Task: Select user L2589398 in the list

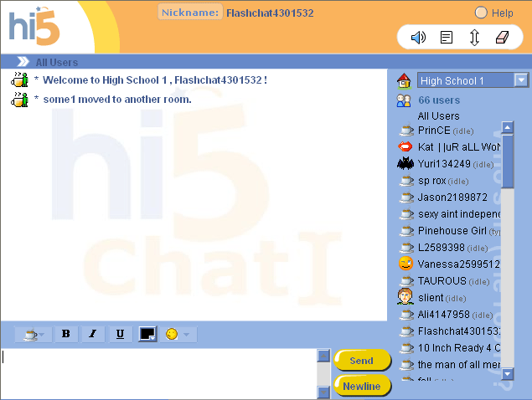Action: [452, 248]
